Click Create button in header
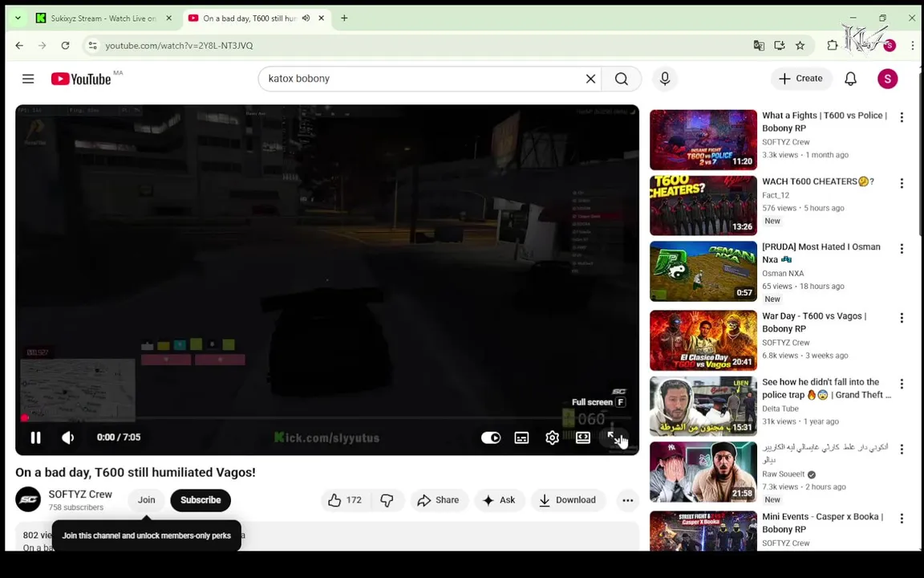Viewport: 924px width, 578px height. [x=800, y=79]
